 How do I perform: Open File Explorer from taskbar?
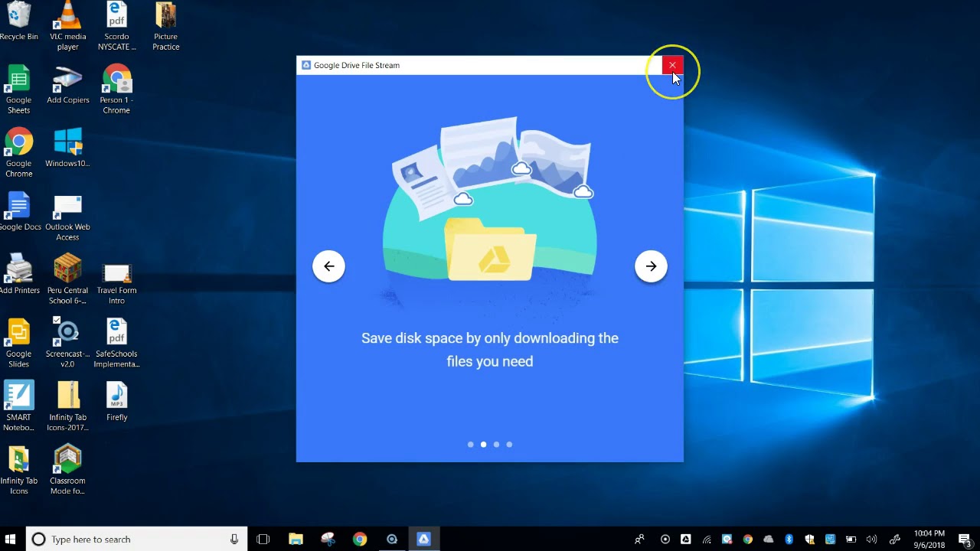296,540
